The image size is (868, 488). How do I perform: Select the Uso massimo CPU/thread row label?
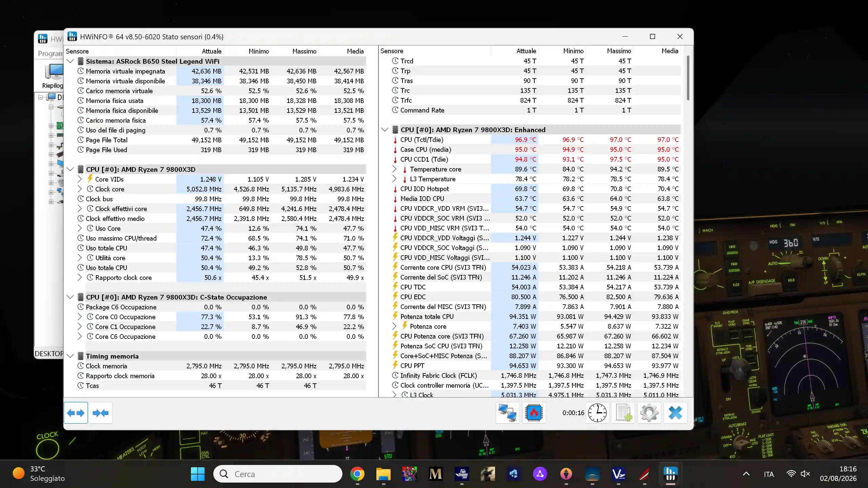pyautogui.click(x=121, y=238)
